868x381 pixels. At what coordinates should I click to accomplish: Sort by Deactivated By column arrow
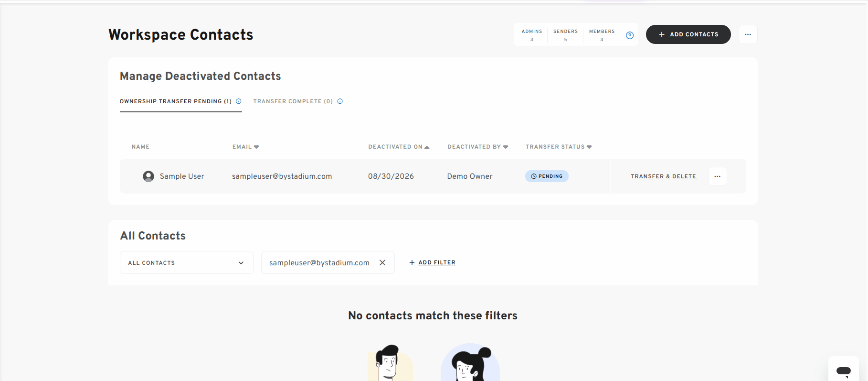pos(506,147)
